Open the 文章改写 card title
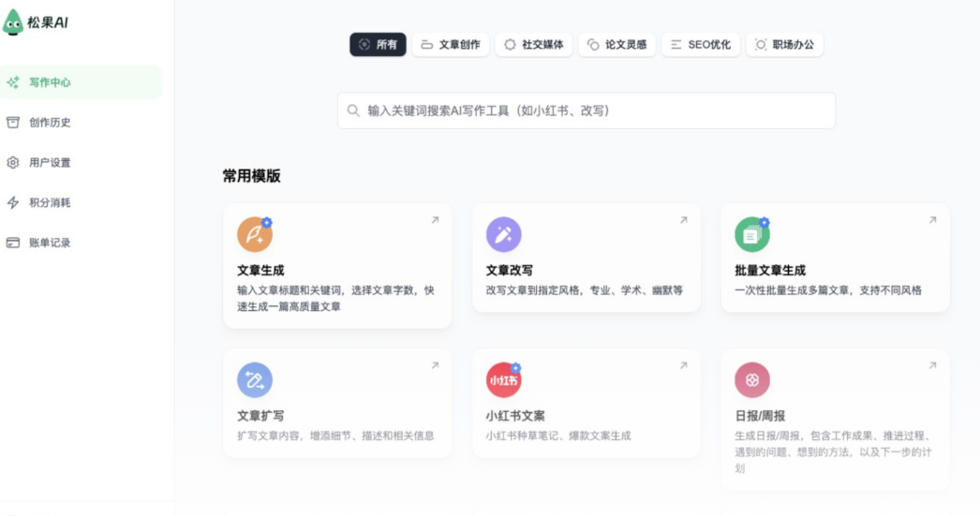980x516 pixels. coord(510,271)
